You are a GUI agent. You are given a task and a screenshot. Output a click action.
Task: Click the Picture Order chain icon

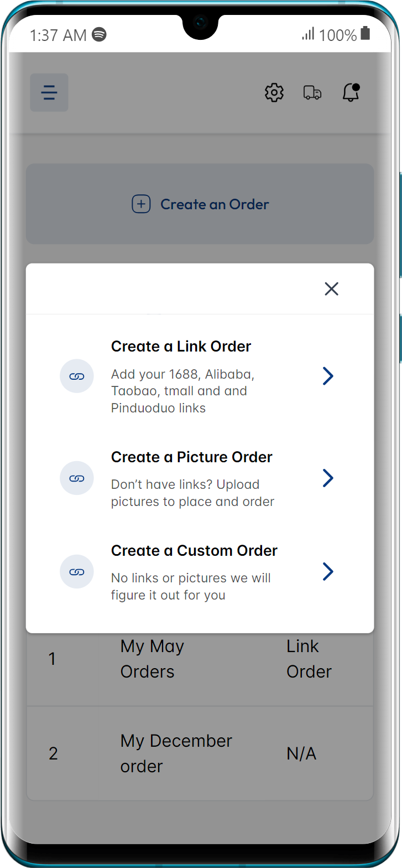[x=77, y=478]
